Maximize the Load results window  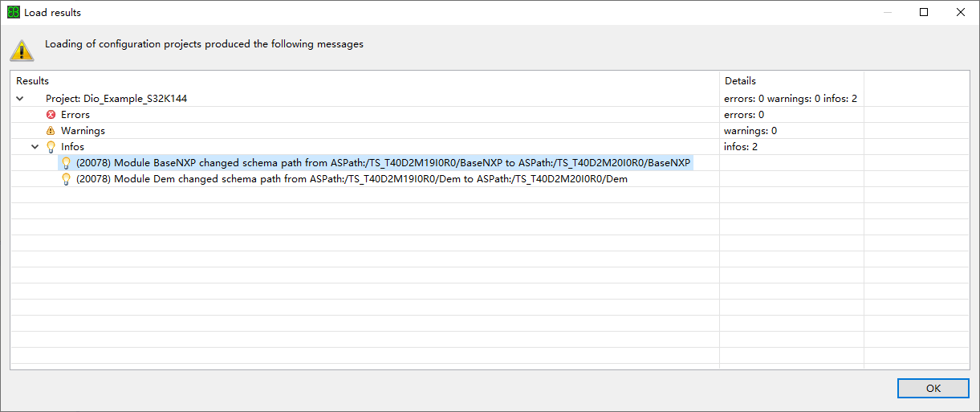tap(924, 12)
